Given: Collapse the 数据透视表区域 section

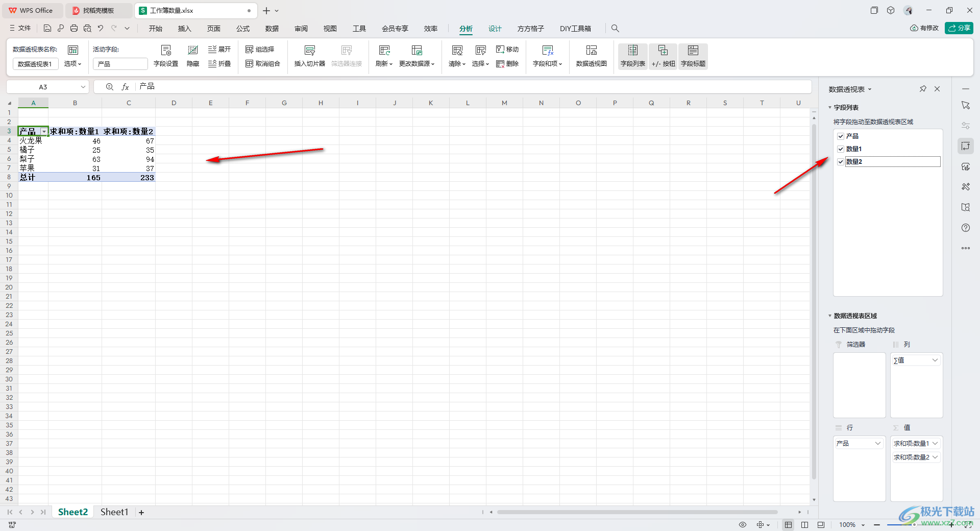Looking at the screenshot, I should (x=830, y=316).
